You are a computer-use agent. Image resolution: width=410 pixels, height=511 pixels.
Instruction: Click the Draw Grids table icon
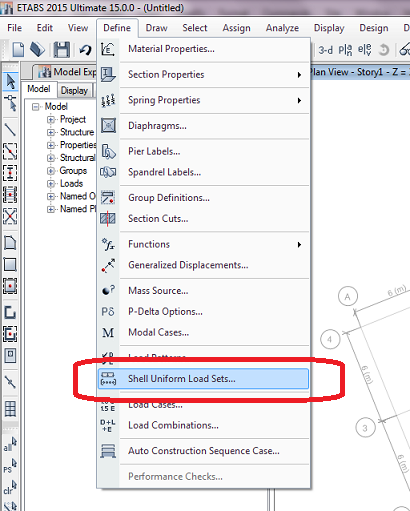(x=10, y=409)
